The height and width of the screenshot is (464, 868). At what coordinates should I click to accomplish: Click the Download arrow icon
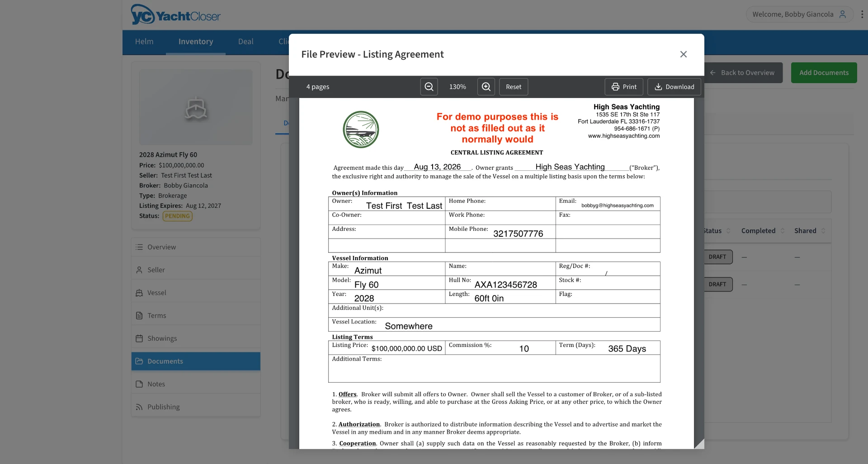point(658,87)
